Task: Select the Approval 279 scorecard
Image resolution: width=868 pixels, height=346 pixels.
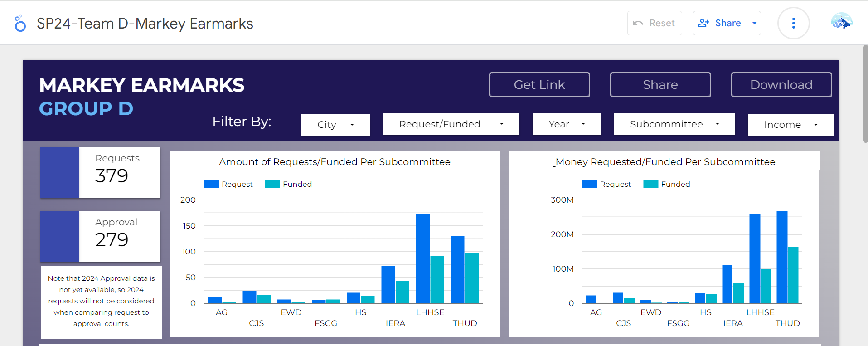Action: (100, 236)
